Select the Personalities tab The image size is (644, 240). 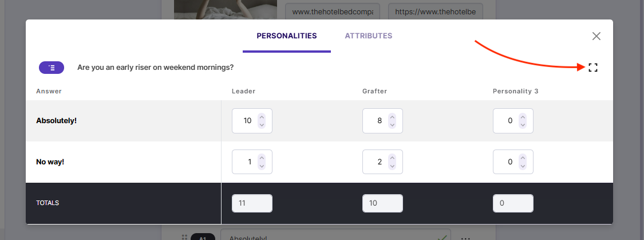286,36
